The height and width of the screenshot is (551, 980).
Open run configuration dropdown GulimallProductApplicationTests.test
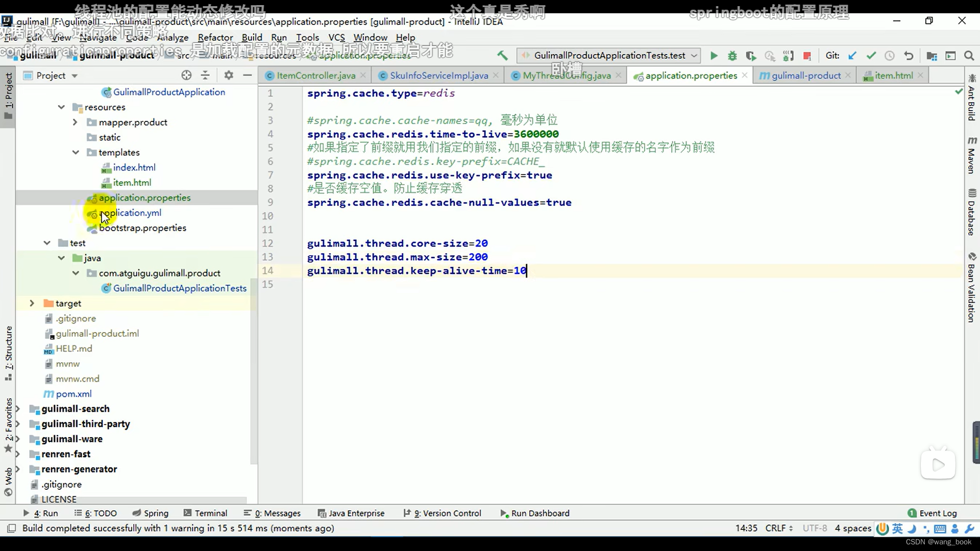[x=608, y=56]
